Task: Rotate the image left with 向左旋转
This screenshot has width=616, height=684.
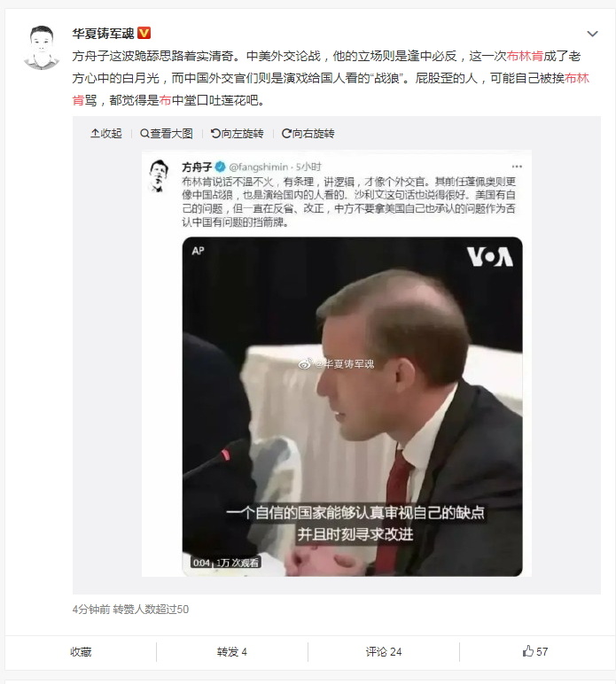Action: point(237,134)
